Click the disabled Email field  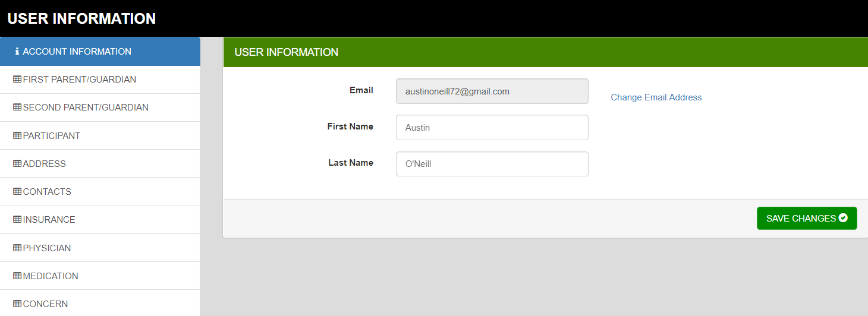coord(492,91)
